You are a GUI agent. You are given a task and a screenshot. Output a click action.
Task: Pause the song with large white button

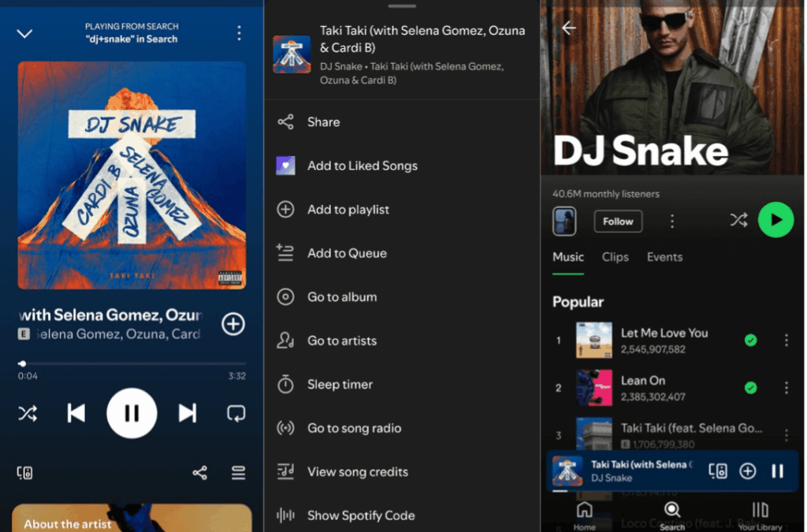pyautogui.click(x=132, y=413)
